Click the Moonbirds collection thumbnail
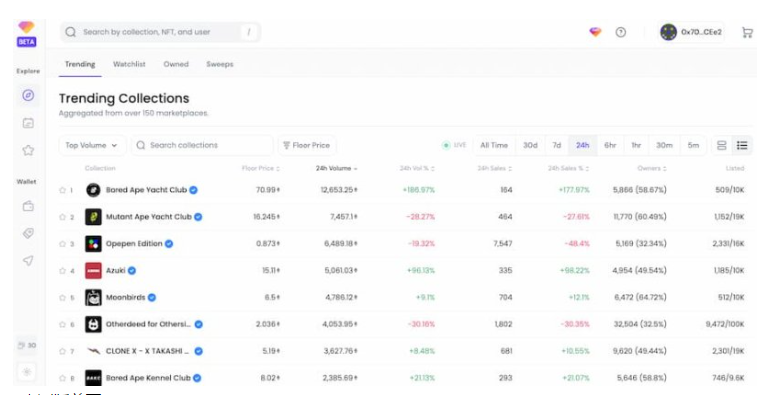Screen dimensions: 770x395 tap(93, 298)
